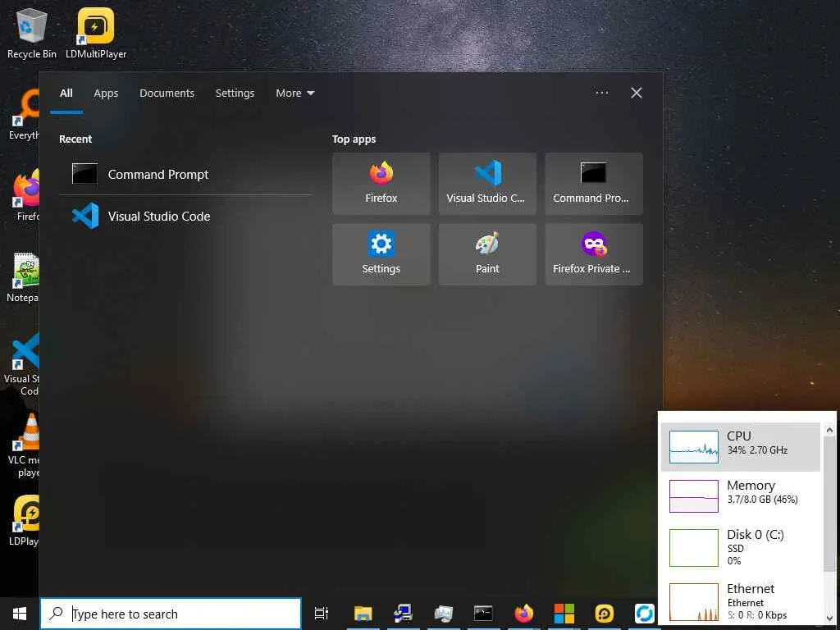This screenshot has height=630, width=840.
Task: Launch Visual Studio Code tile in Top apps
Action: pos(487,184)
